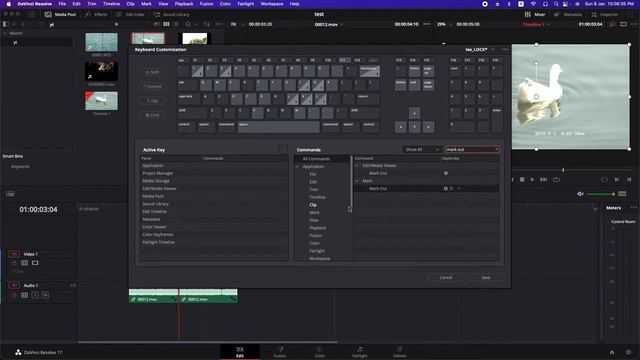The width and height of the screenshot is (640, 360).
Task: Open the Edit Index panel
Action: pos(130,14)
